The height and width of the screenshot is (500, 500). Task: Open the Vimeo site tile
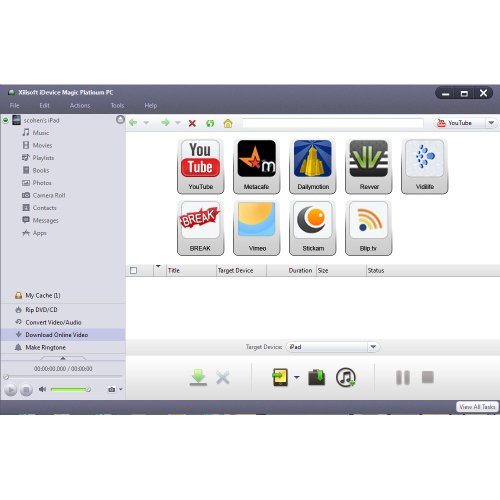point(256,228)
